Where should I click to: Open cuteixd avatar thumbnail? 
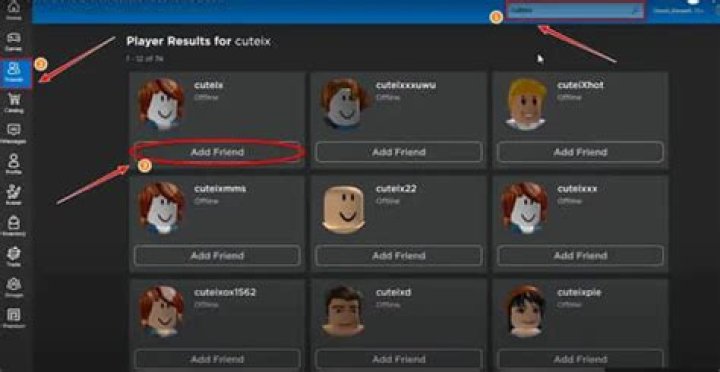(343, 310)
